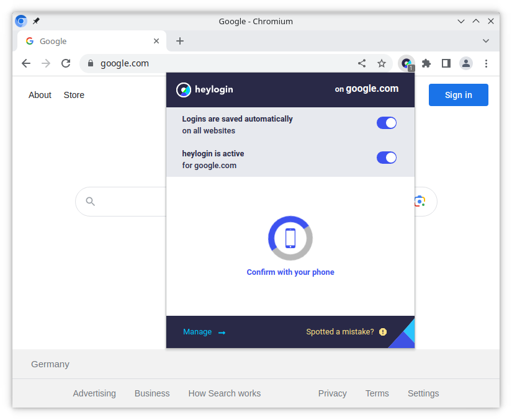Screen dimensions: 512x420
Task: Open Privacy footer link
Action: [x=333, y=393]
